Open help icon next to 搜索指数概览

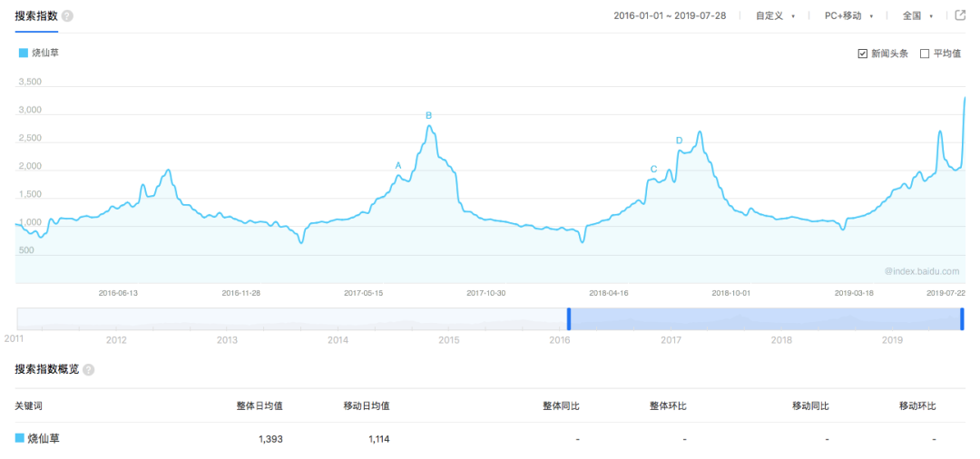click(x=89, y=370)
